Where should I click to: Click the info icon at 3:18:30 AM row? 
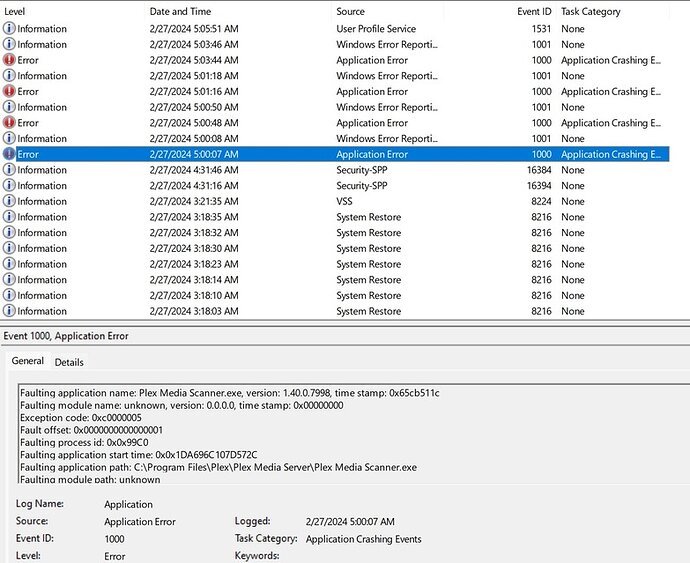pyautogui.click(x=9, y=248)
